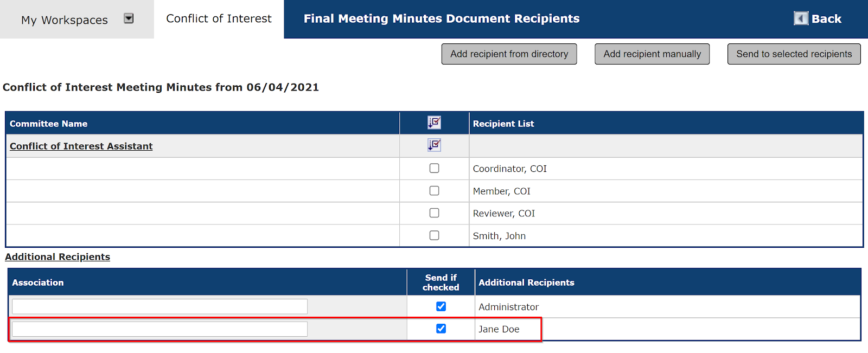Uncheck the Jane Doe send checkbox
Viewport: 868px width, 353px height.
[x=441, y=329]
